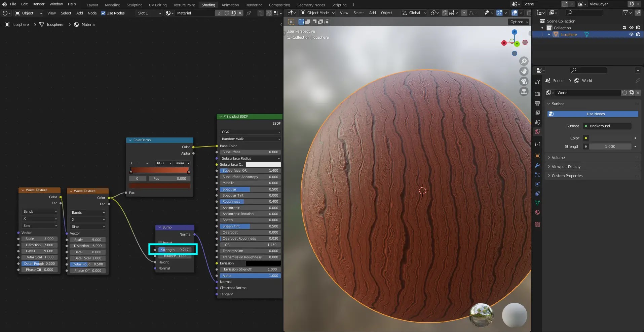
Task: Open the Render properties tab icon
Action: (x=537, y=94)
